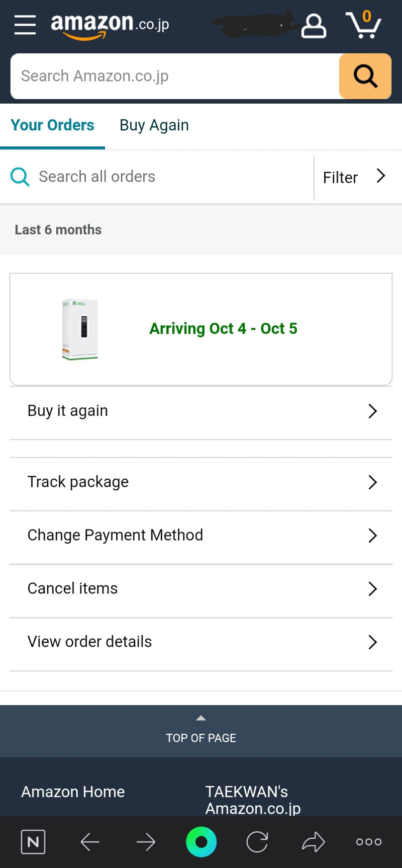Click the orange search magnifier button
The height and width of the screenshot is (868, 402).
click(x=365, y=76)
